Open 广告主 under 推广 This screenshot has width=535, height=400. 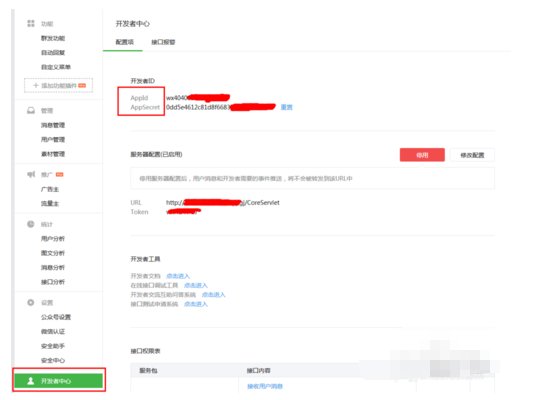tap(50, 189)
